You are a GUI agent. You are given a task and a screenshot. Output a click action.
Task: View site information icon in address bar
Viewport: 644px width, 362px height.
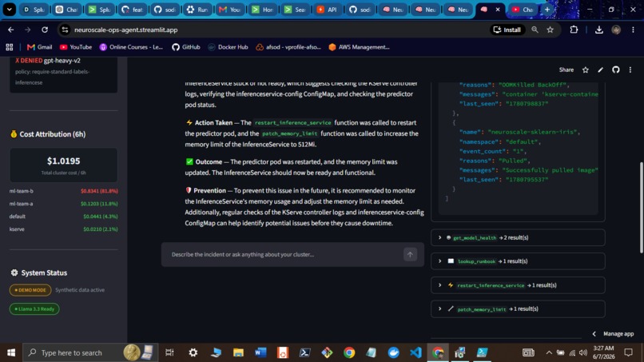pos(65,30)
